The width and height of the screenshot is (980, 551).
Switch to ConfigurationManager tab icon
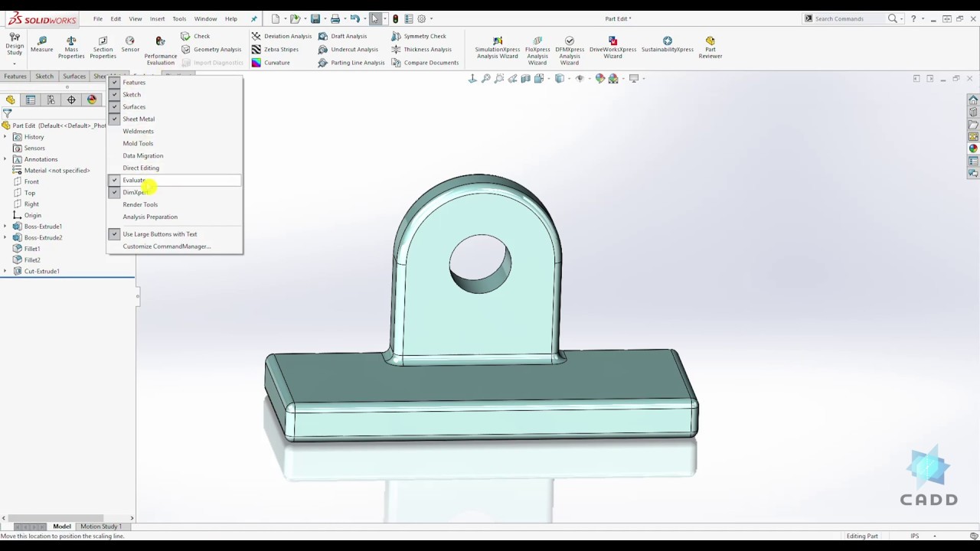coord(51,99)
